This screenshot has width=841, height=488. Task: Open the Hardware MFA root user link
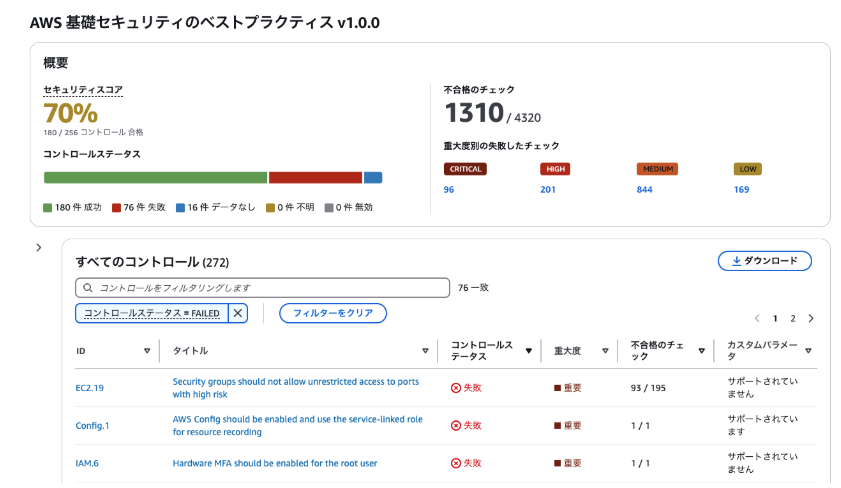pyautogui.click(x=275, y=463)
